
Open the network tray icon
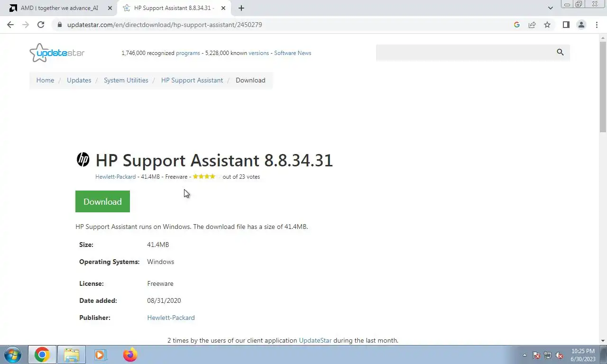point(548,355)
